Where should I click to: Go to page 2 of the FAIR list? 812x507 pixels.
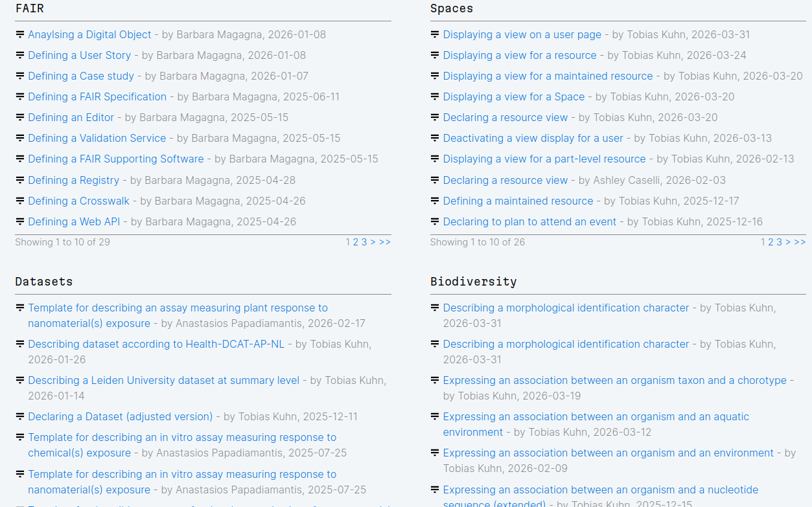(356, 242)
